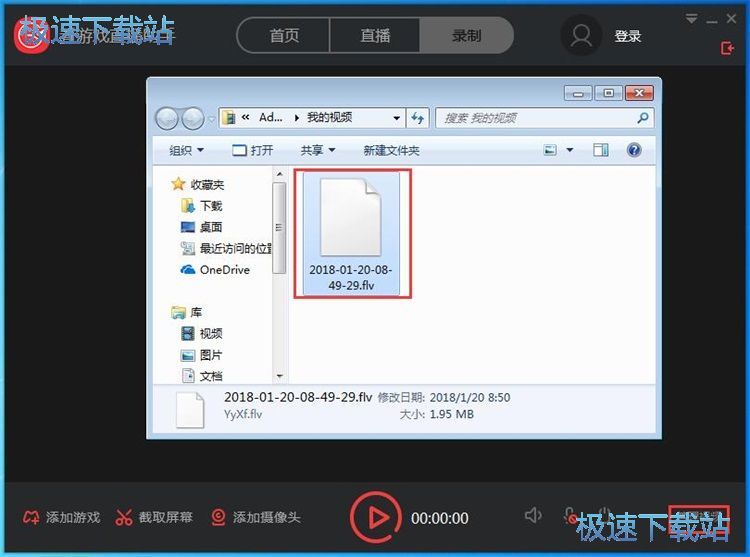Viewport: 750px width, 557px height.
Task: Click the 截取屏幕 scissors icon
Action: (x=124, y=518)
